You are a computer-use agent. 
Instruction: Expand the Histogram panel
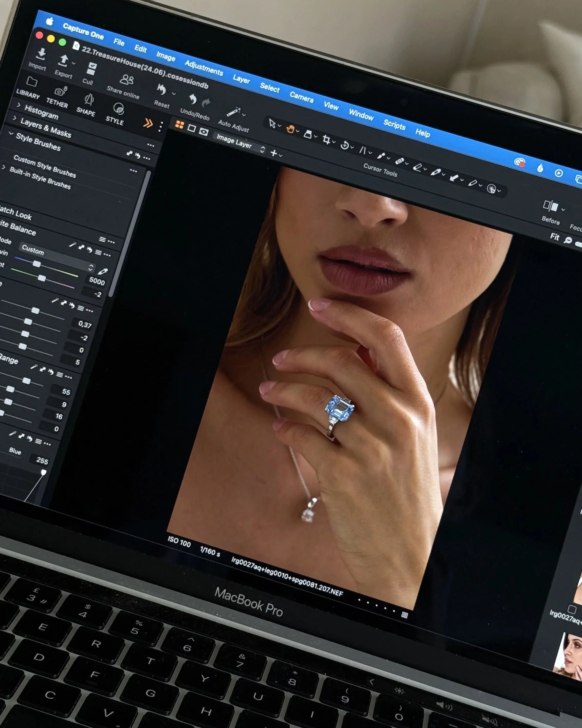[18, 105]
